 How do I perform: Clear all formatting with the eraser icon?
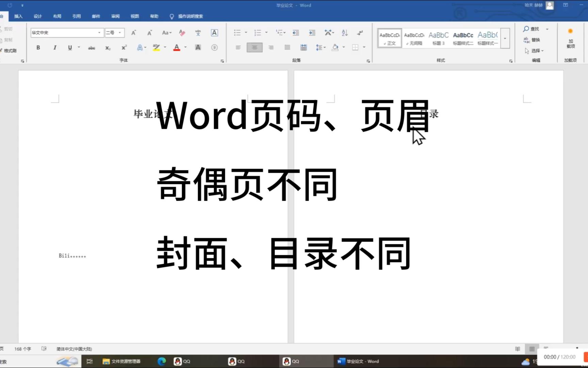[182, 33]
